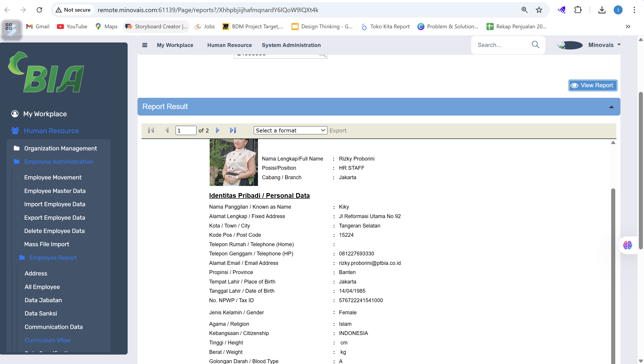Open the Gmail bookmark
The image size is (644, 364).
[x=38, y=27]
